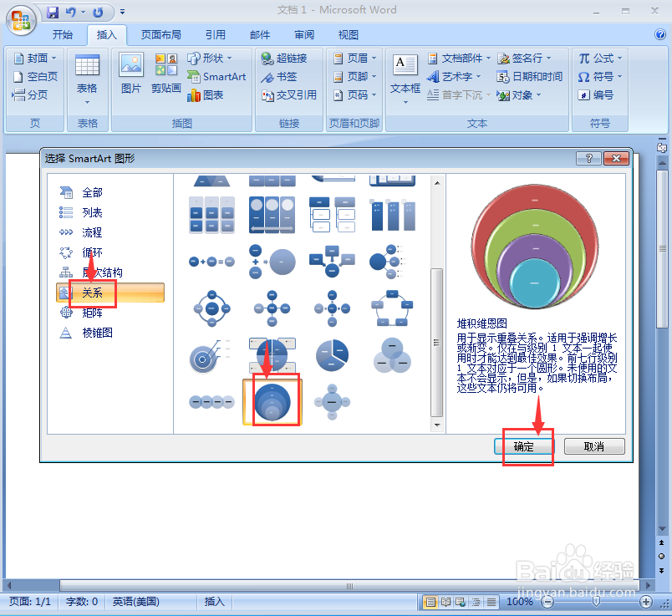Switch to 视图 ribbon tab

348,35
